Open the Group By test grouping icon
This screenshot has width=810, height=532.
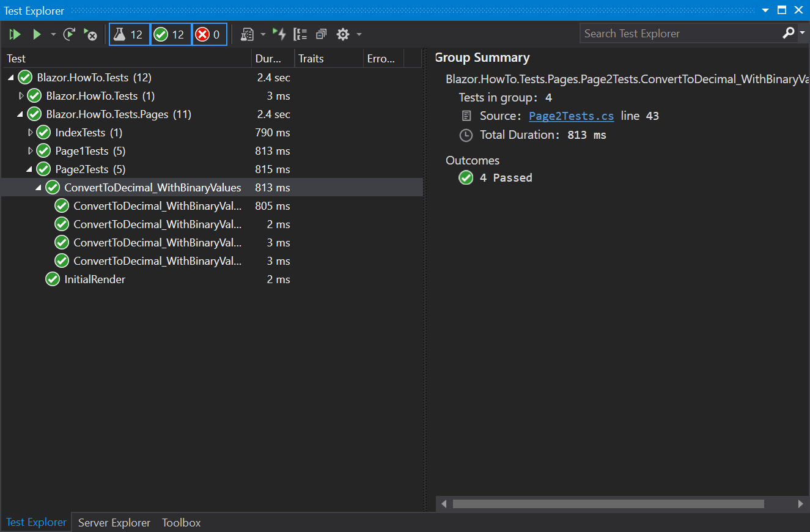[300, 34]
